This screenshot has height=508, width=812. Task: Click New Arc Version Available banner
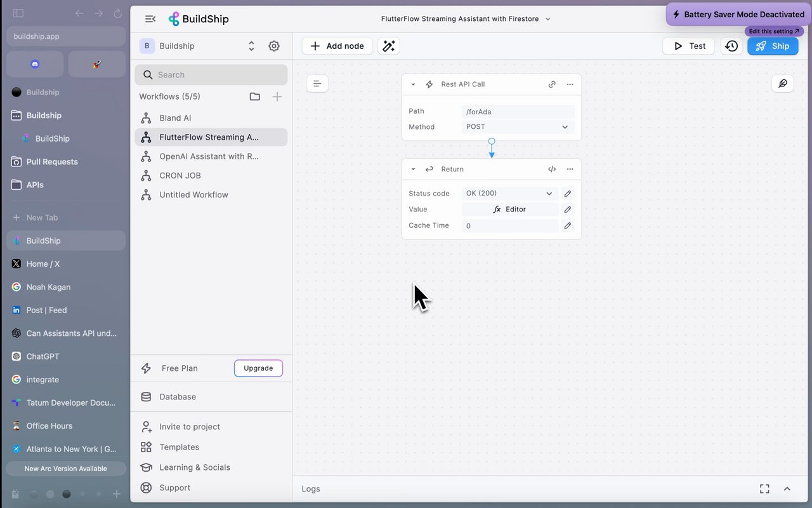pyautogui.click(x=66, y=469)
